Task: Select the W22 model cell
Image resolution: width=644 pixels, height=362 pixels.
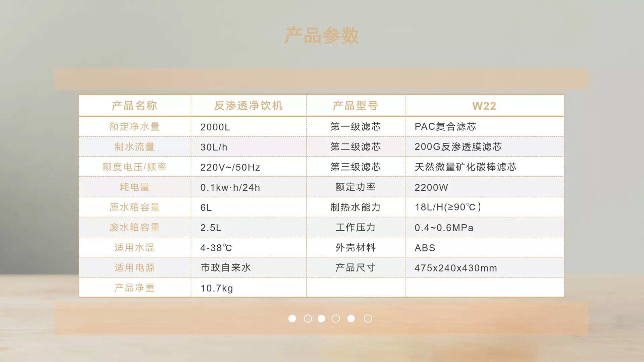Action: (484, 106)
